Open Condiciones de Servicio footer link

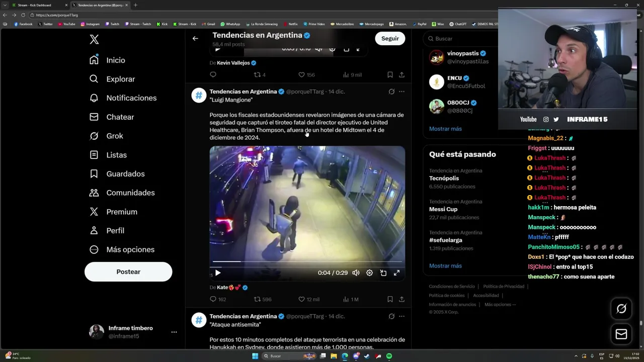(452, 286)
